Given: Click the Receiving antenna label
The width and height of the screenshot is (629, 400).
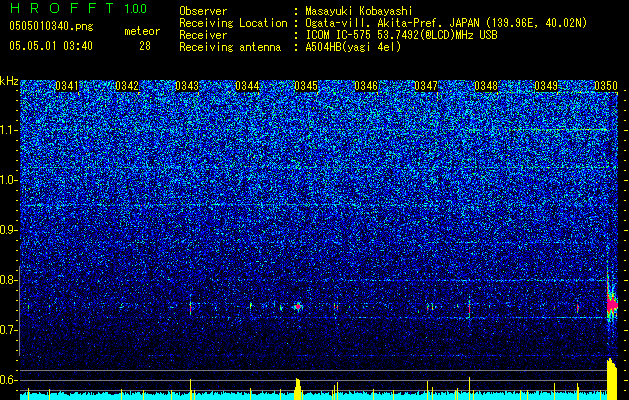Looking at the screenshot, I should point(230,47).
